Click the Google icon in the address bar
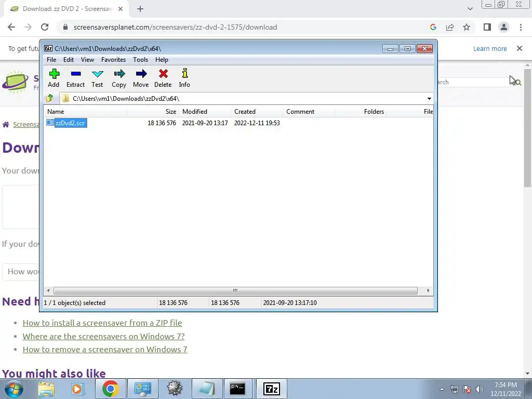 [x=433, y=27]
